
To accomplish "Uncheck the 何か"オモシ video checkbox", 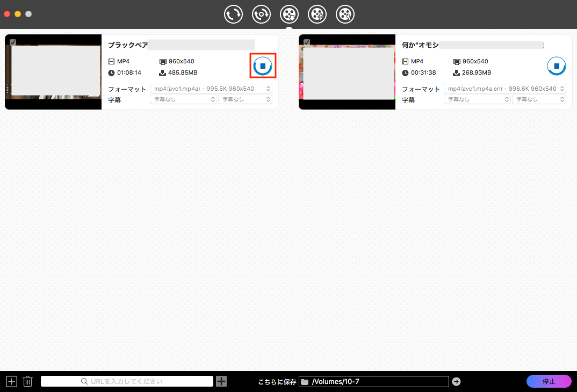I will pos(307,42).
